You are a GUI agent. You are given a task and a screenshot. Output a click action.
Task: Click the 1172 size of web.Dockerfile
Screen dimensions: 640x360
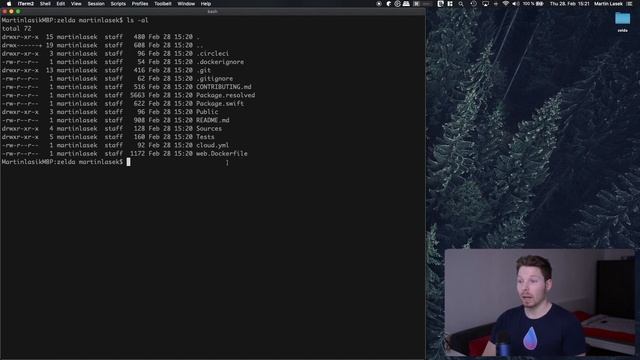(x=138, y=153)
